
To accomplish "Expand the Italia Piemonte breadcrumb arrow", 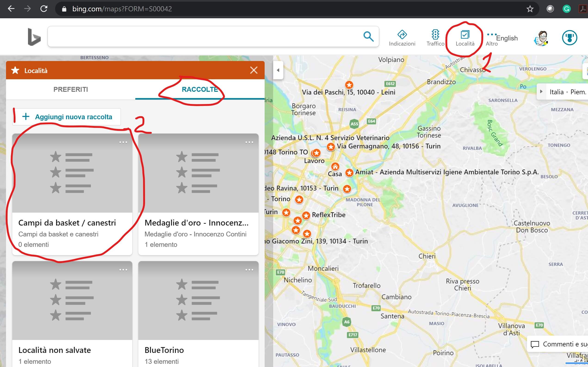I will 541,92.
